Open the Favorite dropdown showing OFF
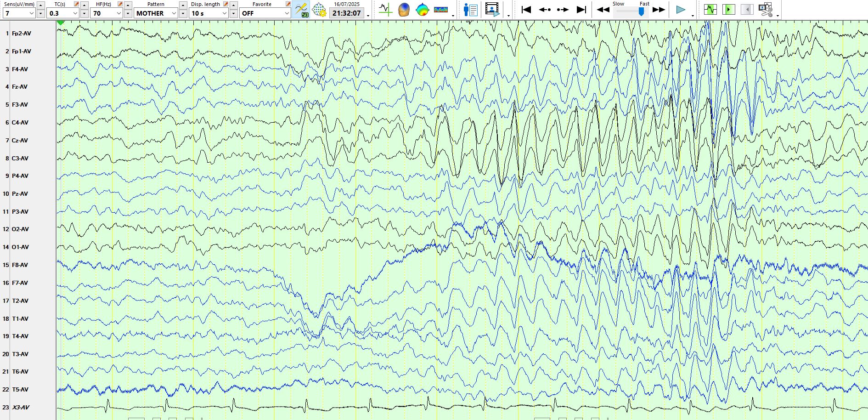 pyautogui.click(x=265, y=13)
